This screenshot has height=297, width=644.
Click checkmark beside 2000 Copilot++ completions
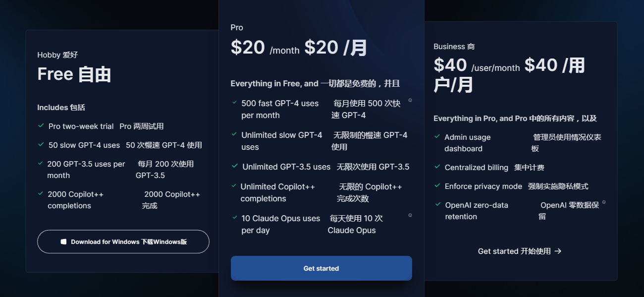point(41,193)
